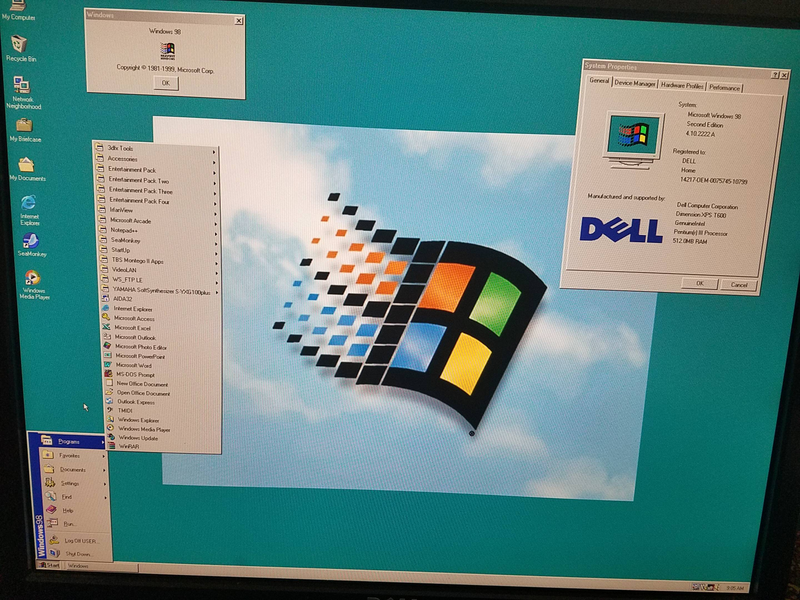Expand the 3dfx Tools submenu arrow

coord(214,152)
